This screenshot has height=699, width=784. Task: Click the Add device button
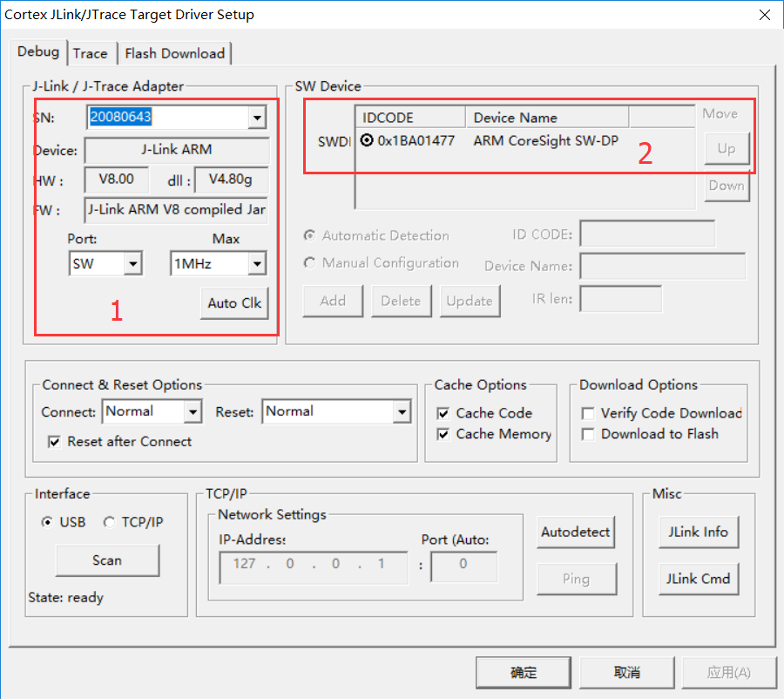click(333, 302)
